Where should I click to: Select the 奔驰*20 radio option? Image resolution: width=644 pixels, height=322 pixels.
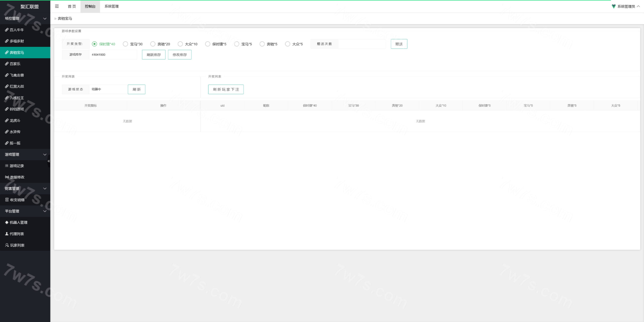tap(153, 44)
